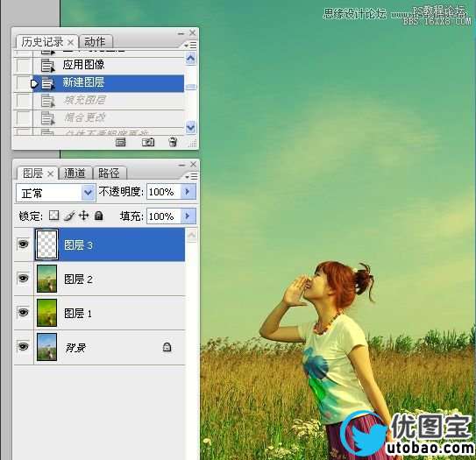Click the 图层 1 thumbnail
This screenshot has height=460, width=476.
click(46, 313)
